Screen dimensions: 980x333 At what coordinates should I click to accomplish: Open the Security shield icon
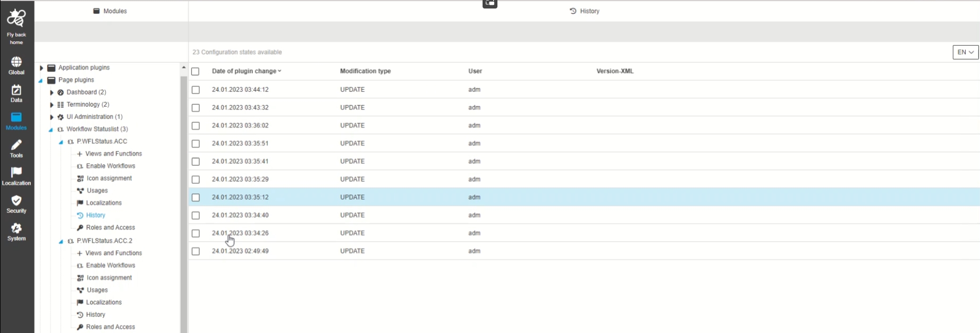coord(16,200)
